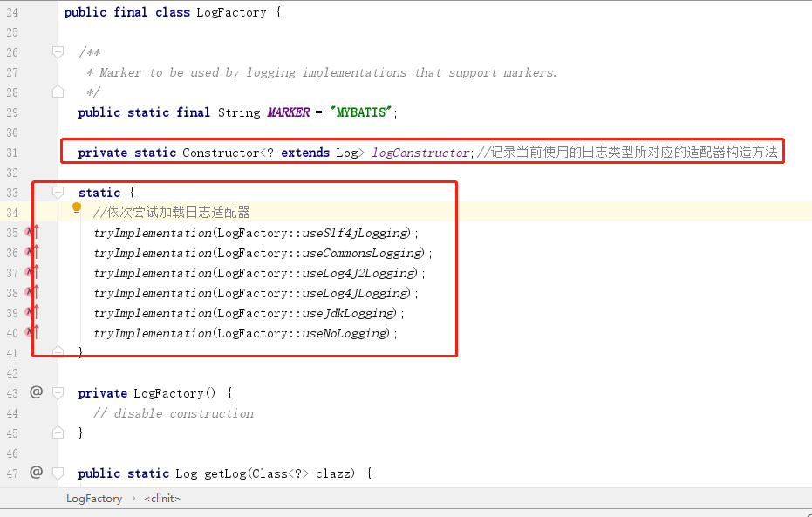Click the lambda gutter icon on line 38

pos(32,292)
